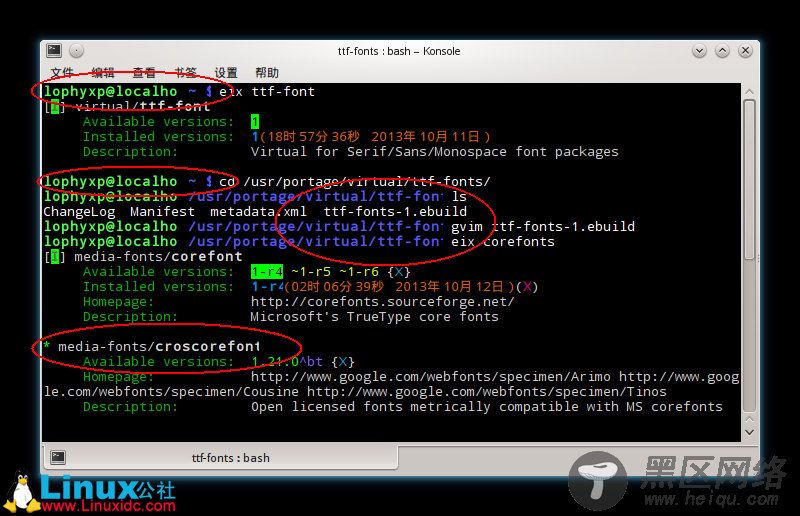The height and width of the screenshot is (516, 800).
Task: Minimize the Konsole window
Action: 699,51
